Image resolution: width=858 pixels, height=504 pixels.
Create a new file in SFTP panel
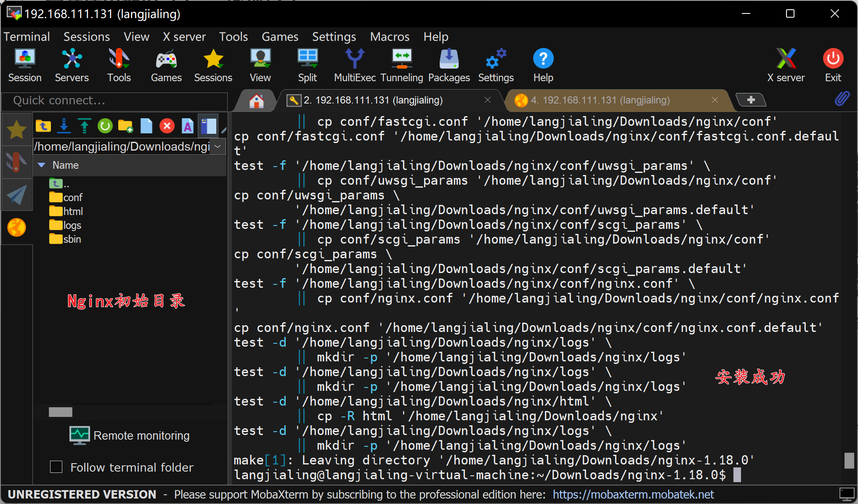(x=146, y=126)
